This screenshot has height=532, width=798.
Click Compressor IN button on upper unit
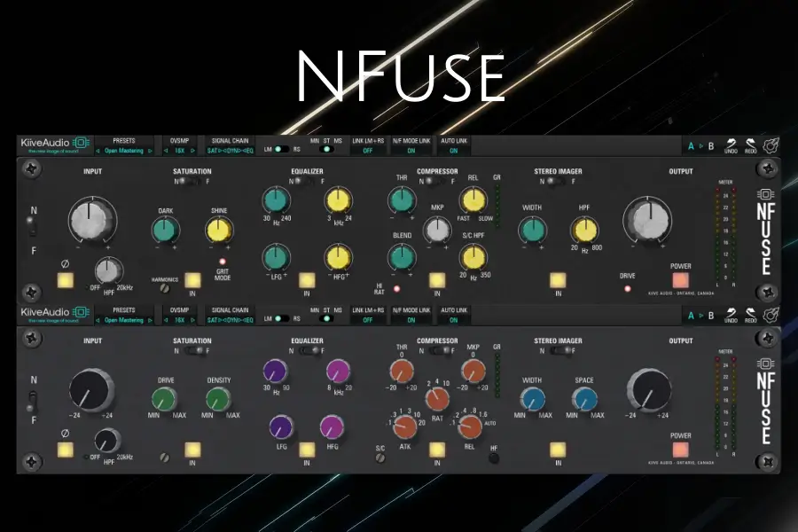[x=437, y=280]
